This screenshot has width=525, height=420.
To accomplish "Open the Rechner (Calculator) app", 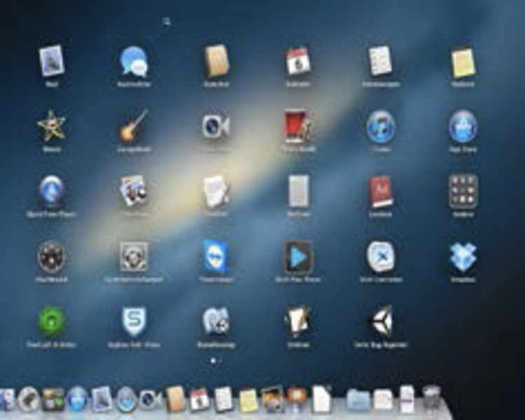I will [x=297, y=191].
